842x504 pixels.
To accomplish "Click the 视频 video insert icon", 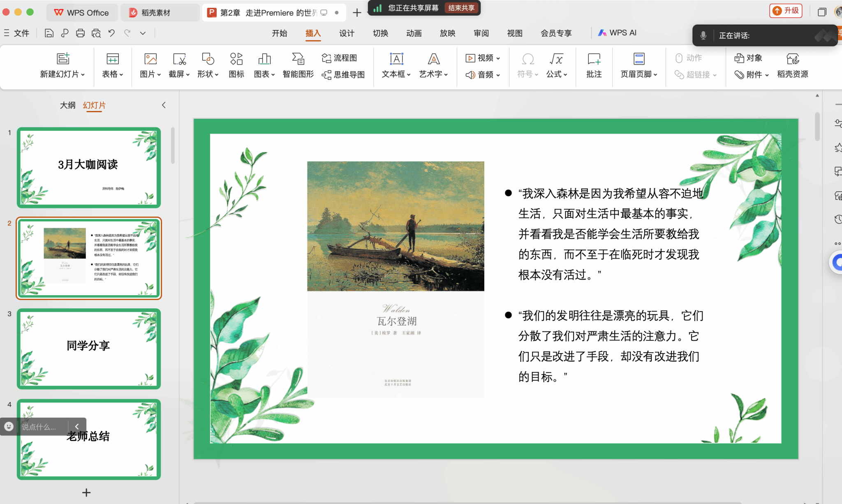I will click(470, 58).
